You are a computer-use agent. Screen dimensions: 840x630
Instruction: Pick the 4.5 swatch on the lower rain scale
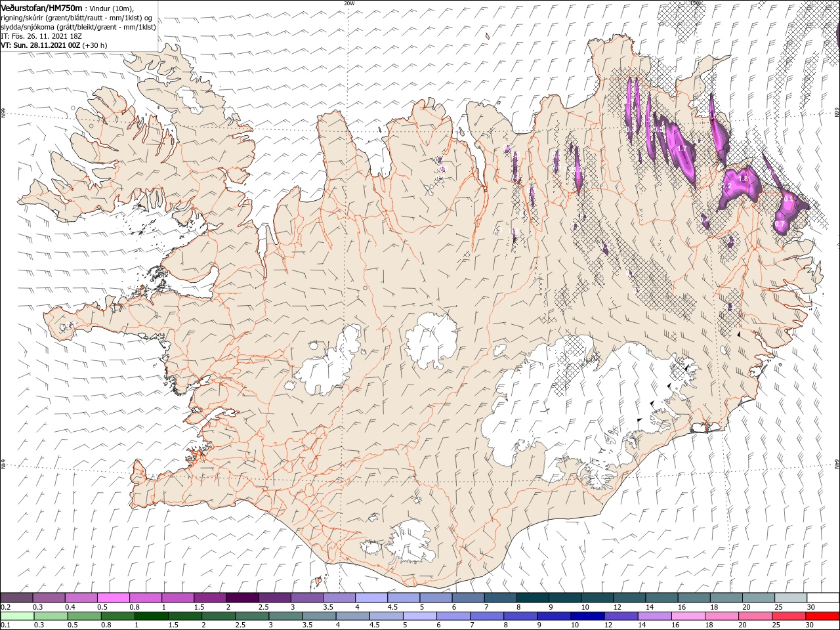(x=387, y=616)
